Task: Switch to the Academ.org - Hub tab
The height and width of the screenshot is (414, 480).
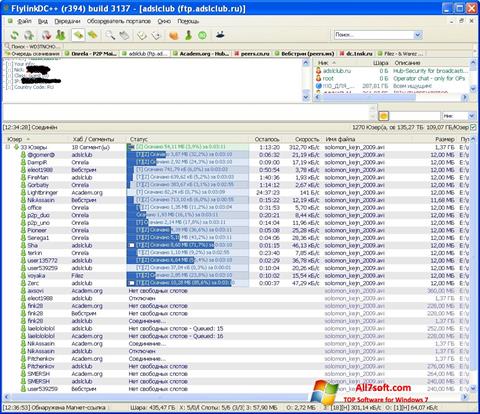Action: pyautogui.click(x=201, y=53)
